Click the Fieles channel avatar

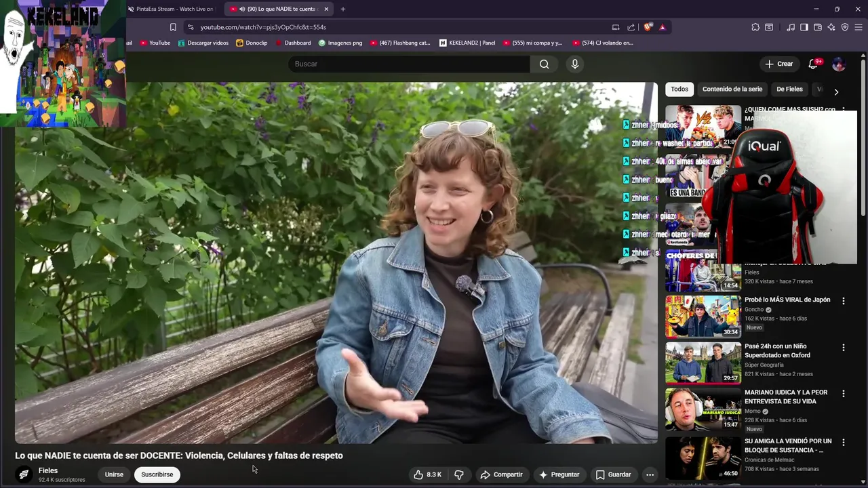click(x=24, y=474)
